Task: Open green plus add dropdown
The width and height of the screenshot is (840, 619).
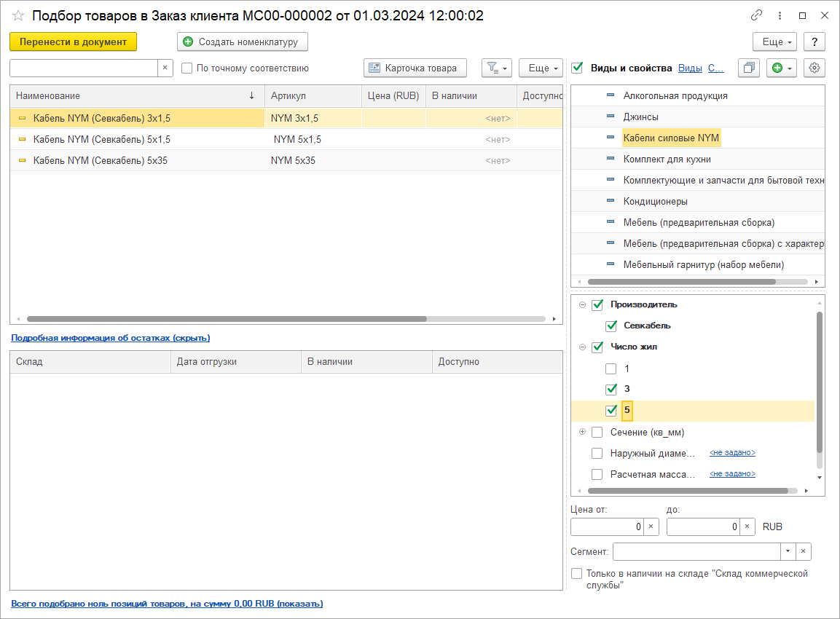Action: [782, 68]
